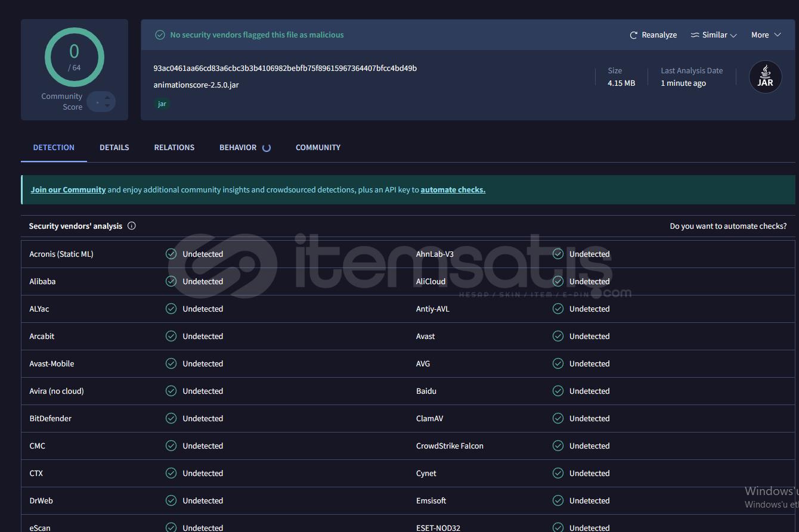Click Do you want to automate checks
The width and height of the screenshot is (799, 532).
click(x=727, y=226)
